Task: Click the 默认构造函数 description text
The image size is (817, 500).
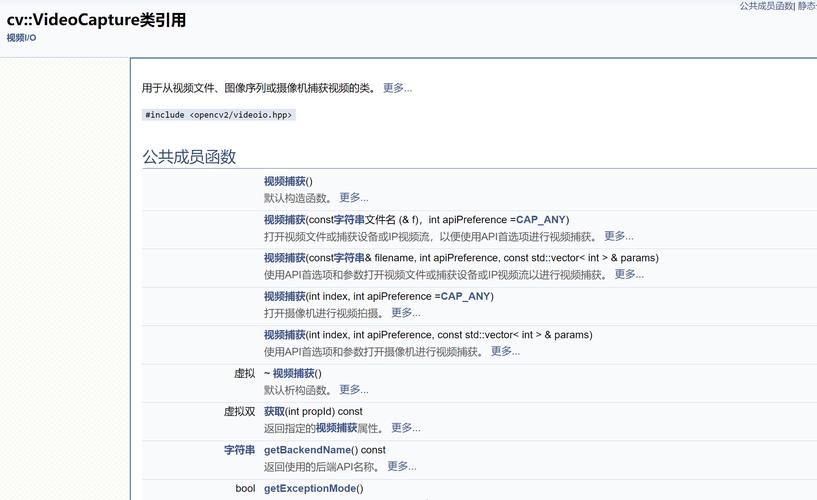Action: click(x=298, y=198)
